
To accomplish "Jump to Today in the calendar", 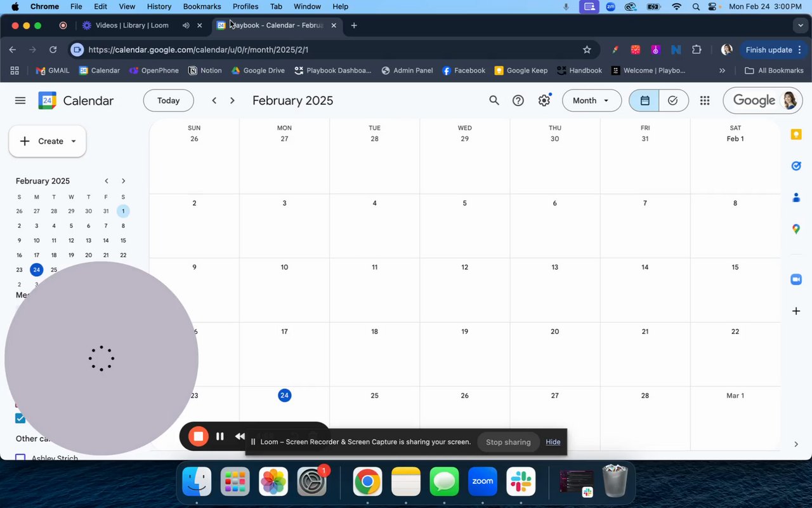I will point(168,100).
